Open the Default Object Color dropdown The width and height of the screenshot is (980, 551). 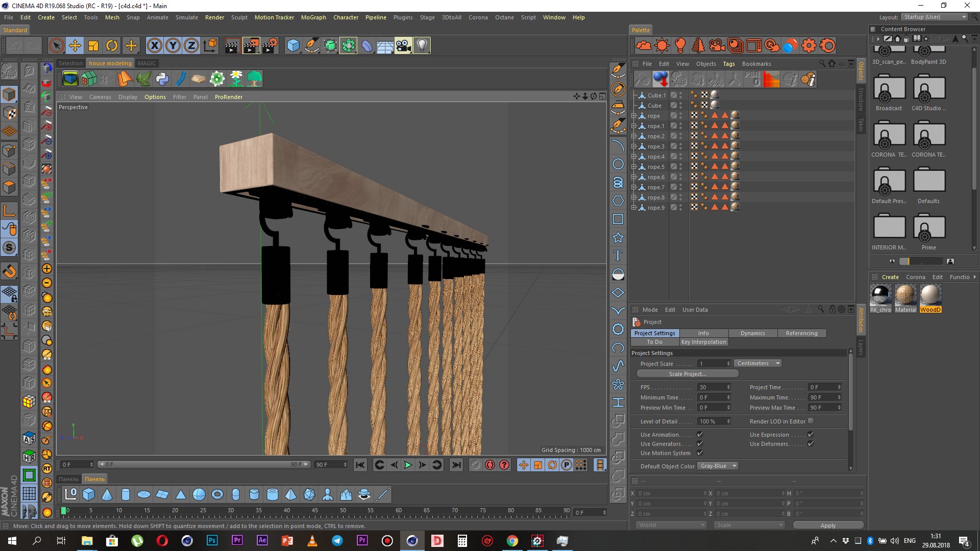718,466
